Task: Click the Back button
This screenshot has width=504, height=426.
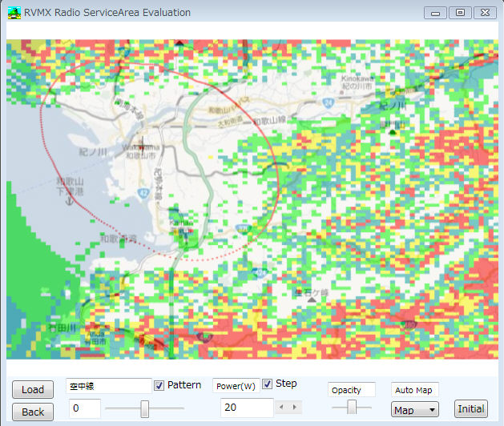Action: (x=33, y=412)
